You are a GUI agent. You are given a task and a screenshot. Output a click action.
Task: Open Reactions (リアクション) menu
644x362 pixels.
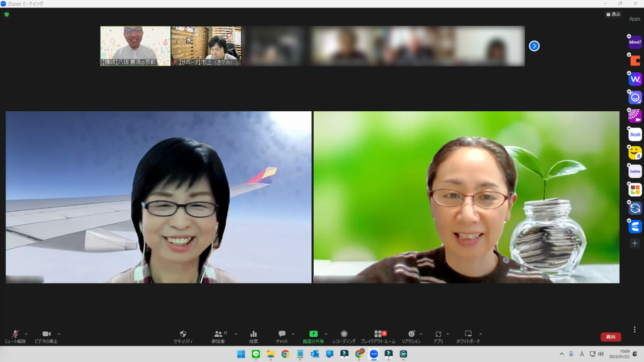pyautogui.click(x=411, y=336)
